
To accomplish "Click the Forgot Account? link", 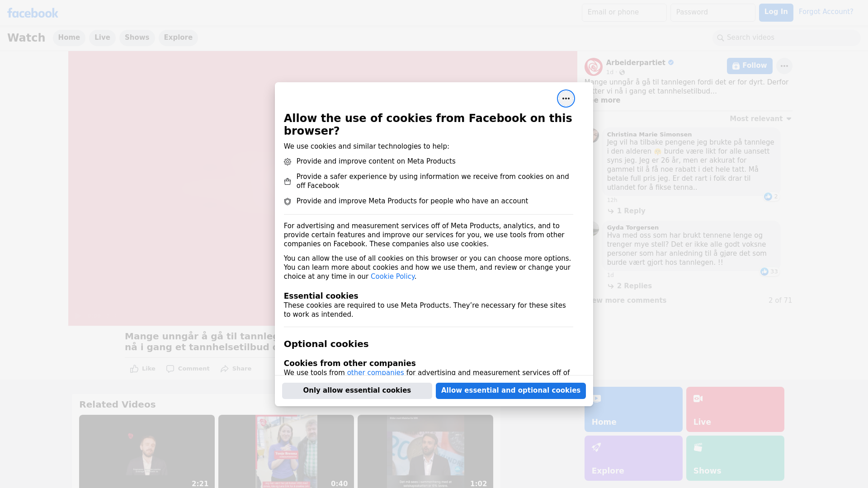I will [826, 12].
